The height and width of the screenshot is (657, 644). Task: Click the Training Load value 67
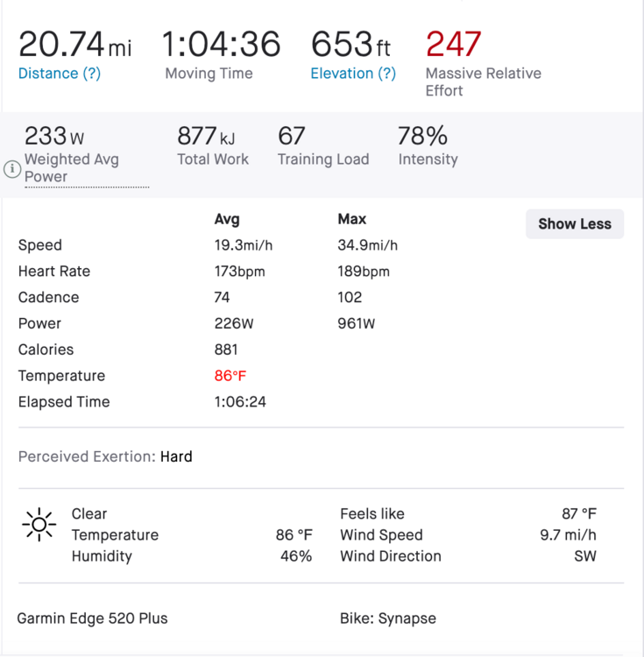[x=292, y=136]
